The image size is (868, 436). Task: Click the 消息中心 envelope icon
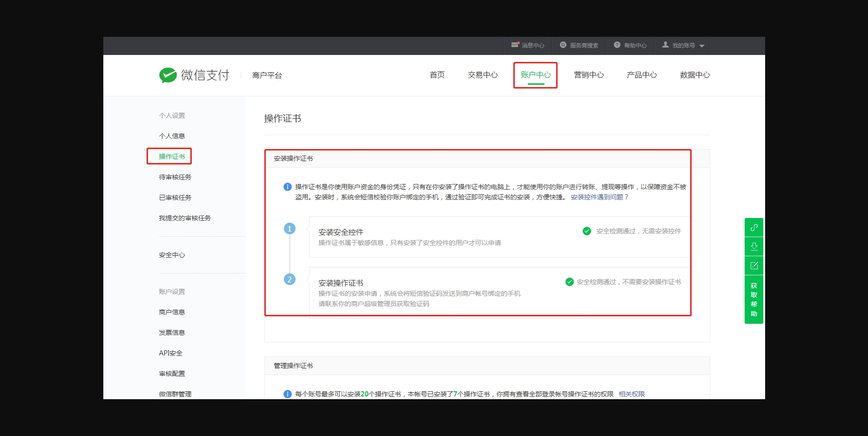[515, 45]
